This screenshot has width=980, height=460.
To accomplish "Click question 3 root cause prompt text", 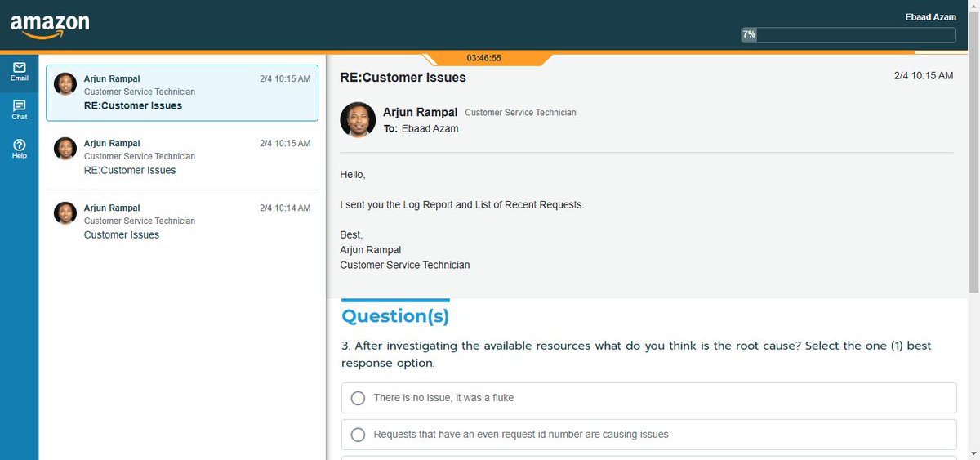I will [x=636, y=354].
